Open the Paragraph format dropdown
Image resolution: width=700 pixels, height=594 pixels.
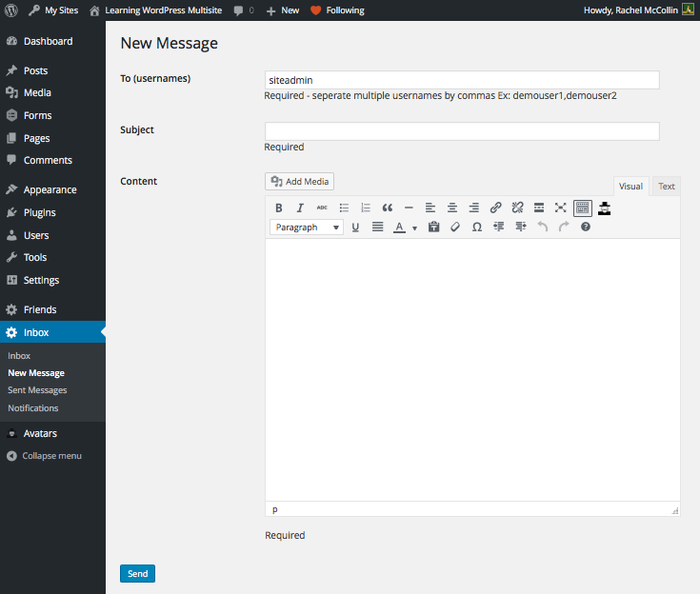point(307,228)
